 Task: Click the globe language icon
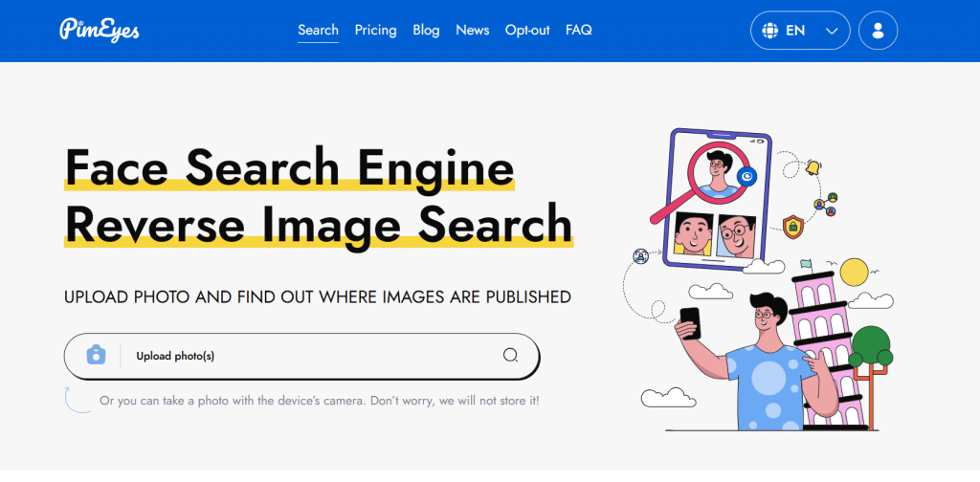(x=770, y=31)
